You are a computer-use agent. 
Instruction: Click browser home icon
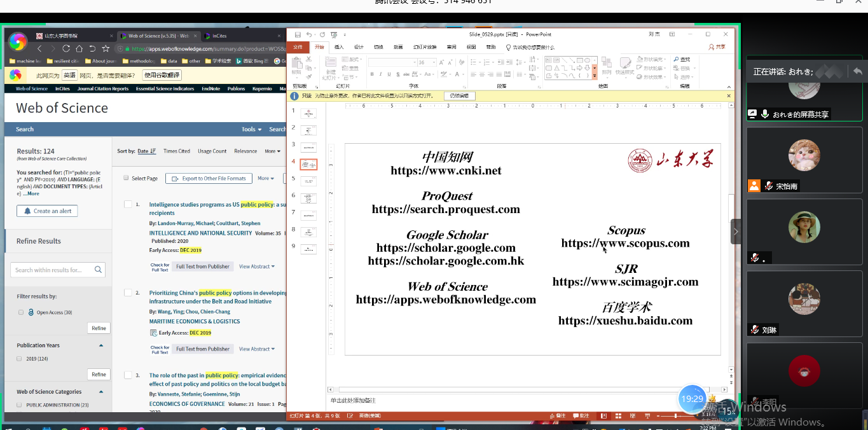point(79,48)
